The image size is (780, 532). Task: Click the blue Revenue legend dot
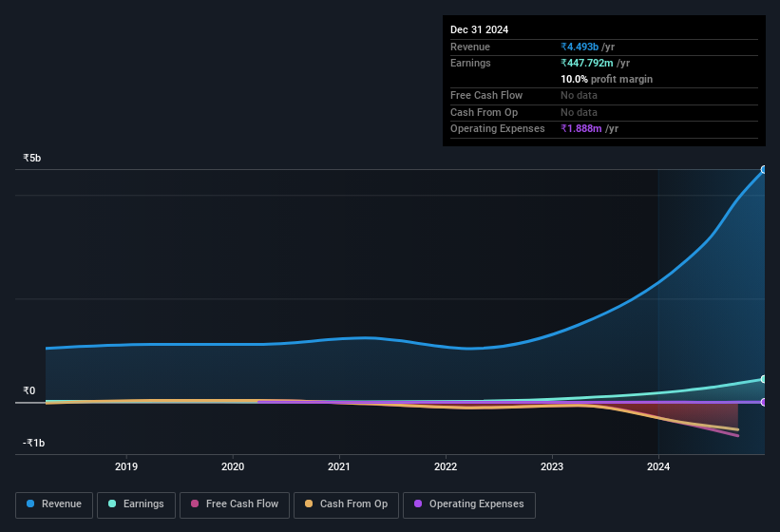point(30,503)
